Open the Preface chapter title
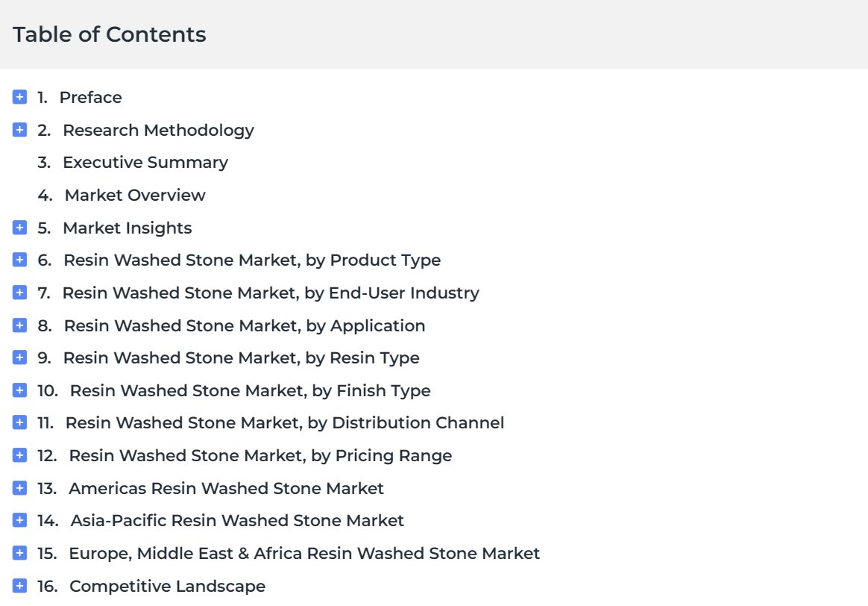The image size is (868, 606). click(x=91, y=98)
